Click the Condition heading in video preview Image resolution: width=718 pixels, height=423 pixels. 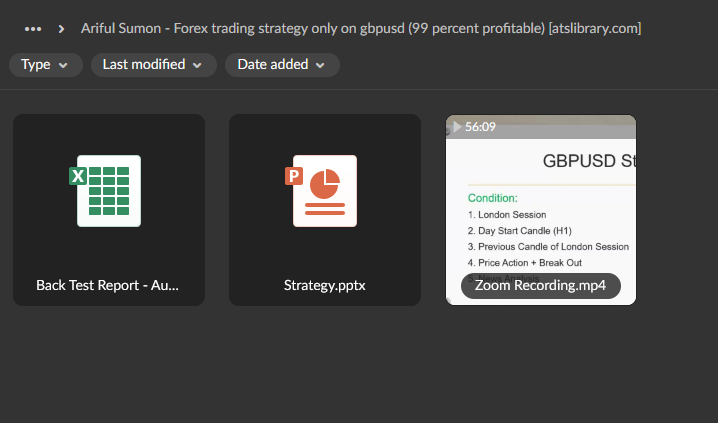pyautogui.click(x=492, y=198)
